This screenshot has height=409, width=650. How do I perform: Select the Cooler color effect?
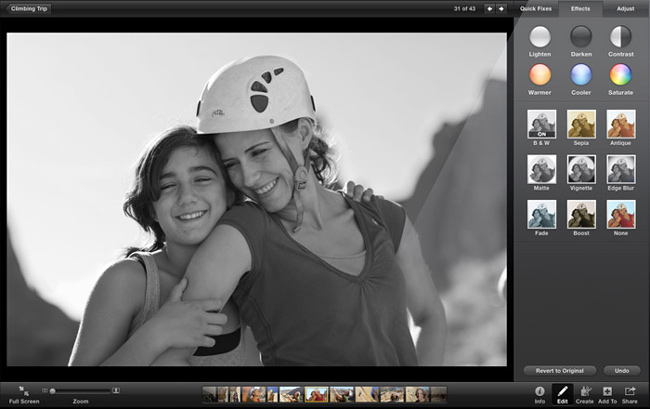[x=581, y=75]
